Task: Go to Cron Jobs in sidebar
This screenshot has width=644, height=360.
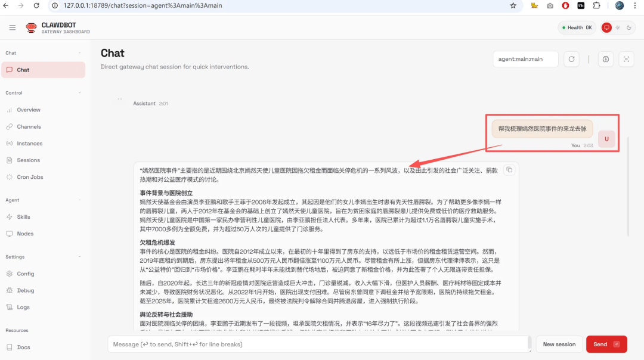Action: 30,177
